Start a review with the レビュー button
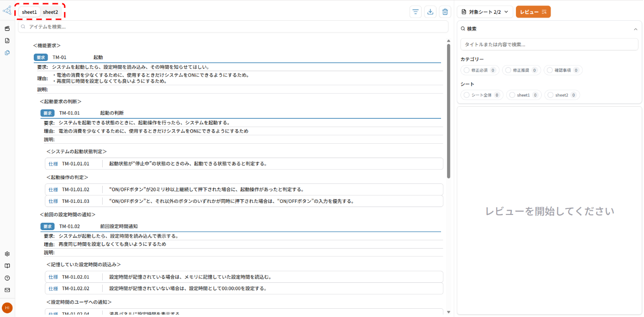This screenshot has height=317, width=644. click(x=533, y=12)
